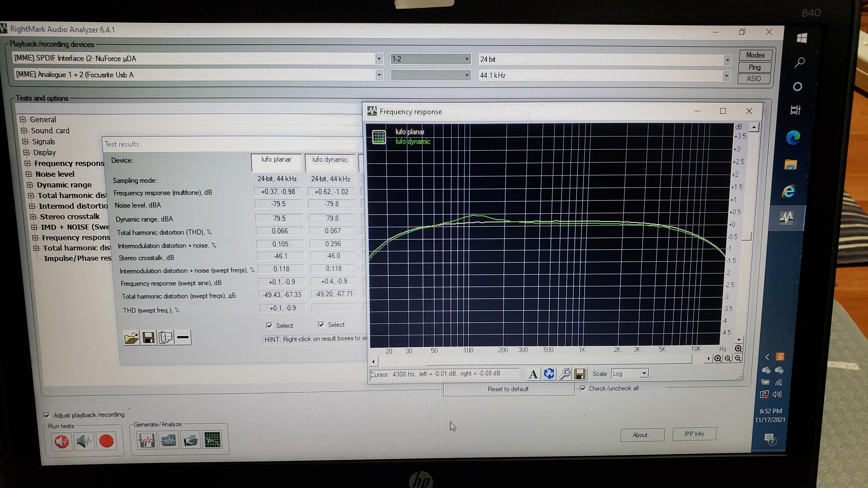This screenshot has width=868, height=488.
Task: Click the IPP Info button
Action: [694, 434]
